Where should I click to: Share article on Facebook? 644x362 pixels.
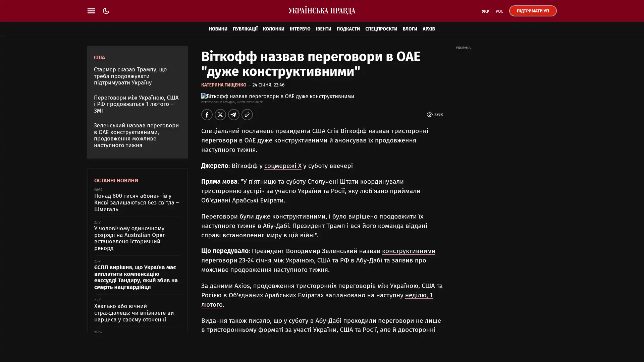tap(207, 115)
